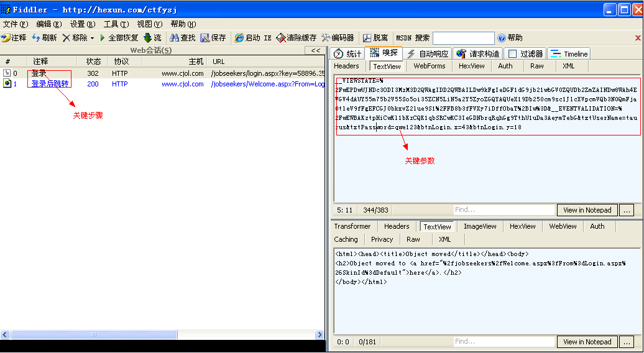The width and height of the screenshot is (644, 353).
Task: Click the 脱离 tearoff icon
Action: click(367, 38)
